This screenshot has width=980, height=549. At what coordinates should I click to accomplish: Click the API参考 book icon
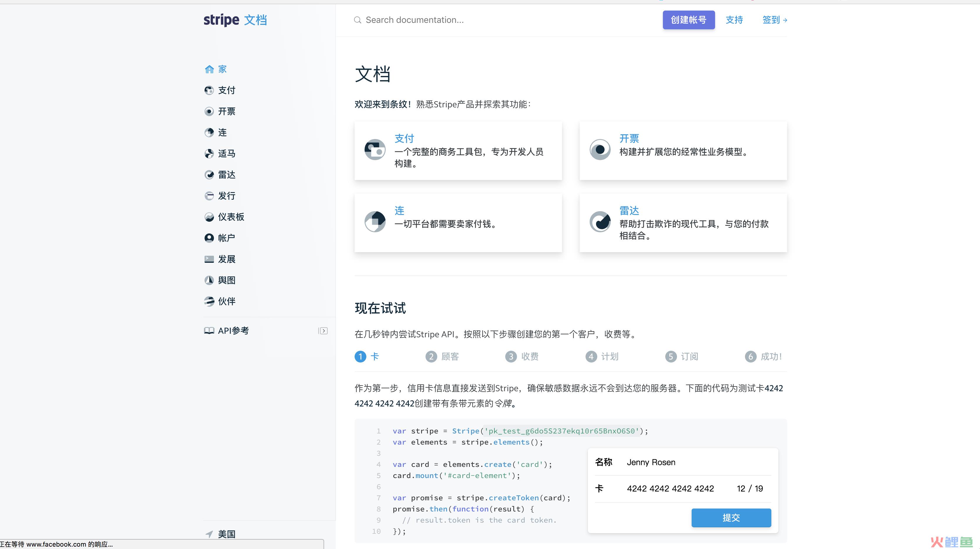(209, 331)
